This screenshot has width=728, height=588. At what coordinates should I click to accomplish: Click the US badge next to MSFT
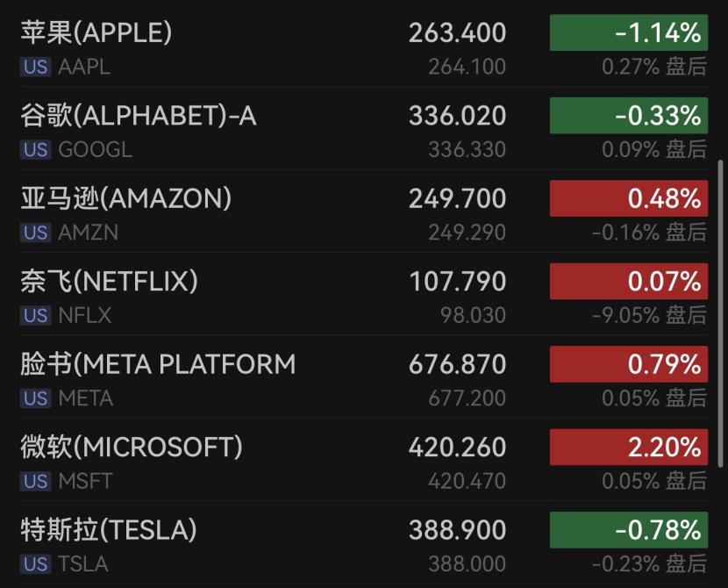(36, 481)
